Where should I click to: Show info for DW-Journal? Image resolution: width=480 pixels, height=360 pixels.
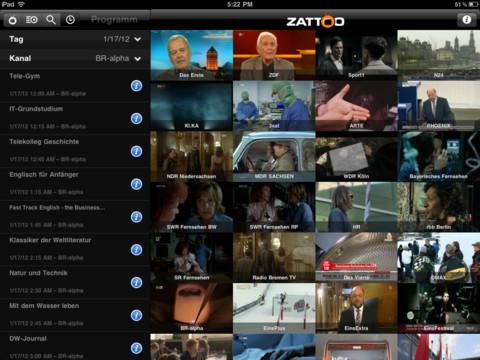point(136,348)
